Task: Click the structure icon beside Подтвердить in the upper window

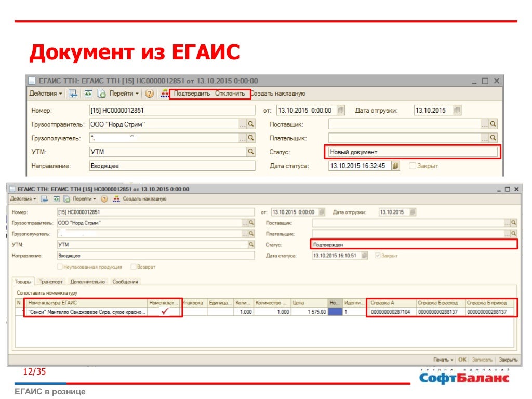Action: 165,94
